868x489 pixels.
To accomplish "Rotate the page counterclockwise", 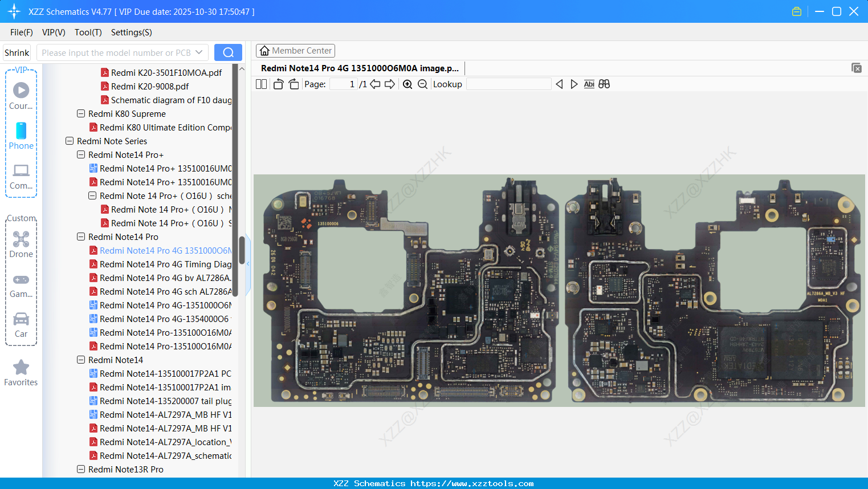I will pyautogui.click(x=278, y=84).
